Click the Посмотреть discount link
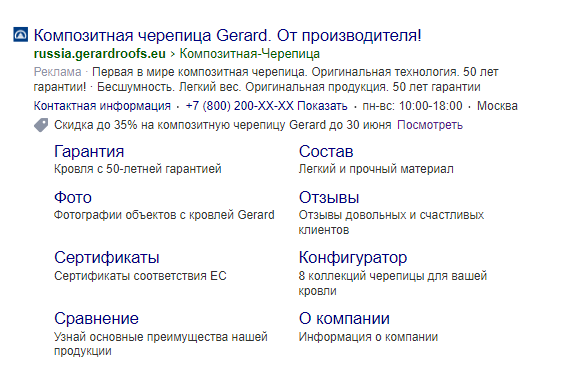 [x=430, y=125]
